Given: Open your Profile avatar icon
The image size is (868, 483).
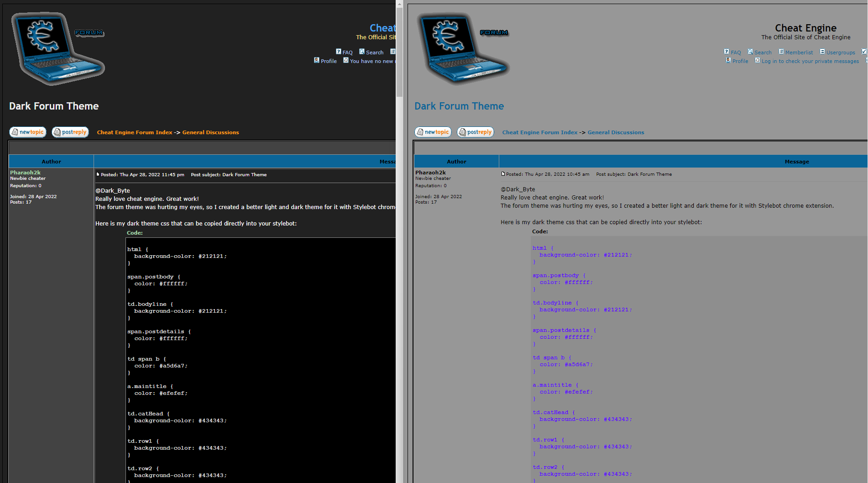Looking at the screenshot, I should click(728, 60).
